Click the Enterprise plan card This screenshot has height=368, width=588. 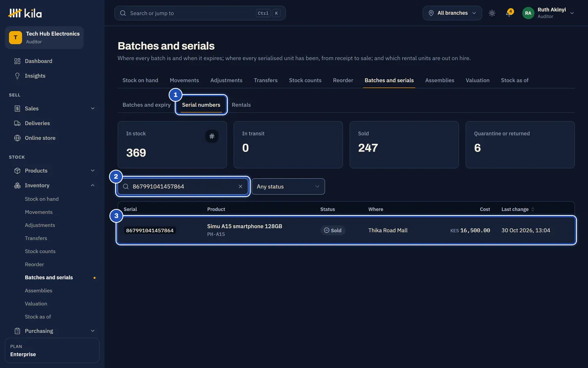point(52,350)
